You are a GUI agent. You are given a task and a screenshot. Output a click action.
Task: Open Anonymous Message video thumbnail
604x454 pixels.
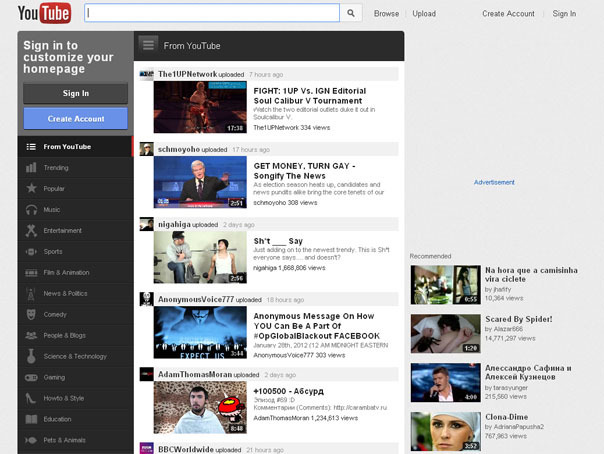pyautogui.click(x=200, y=332)
